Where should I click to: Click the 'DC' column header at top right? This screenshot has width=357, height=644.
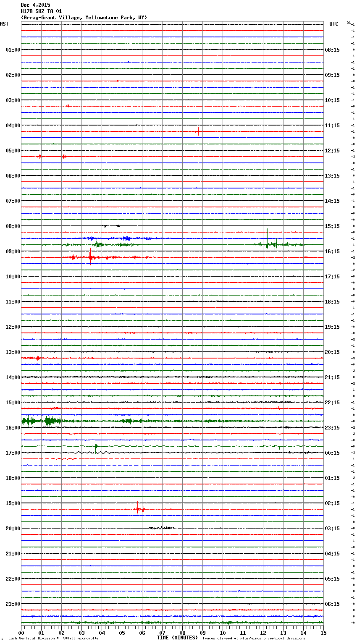(349, 23)
